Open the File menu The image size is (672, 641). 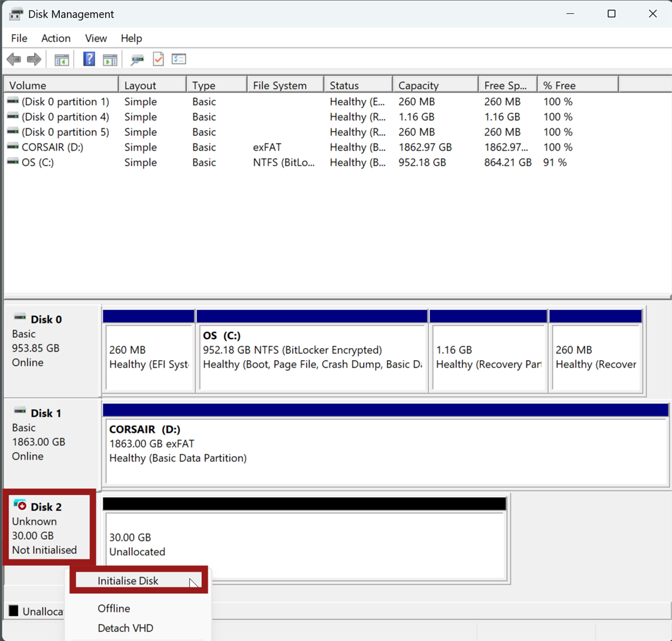pos(19,38)
